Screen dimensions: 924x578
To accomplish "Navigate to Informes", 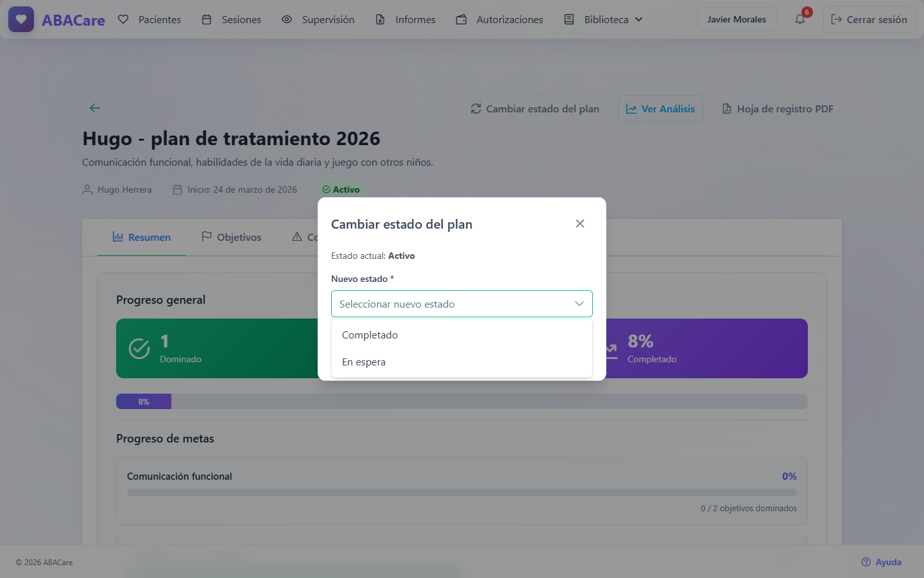I will click(406, 19).
